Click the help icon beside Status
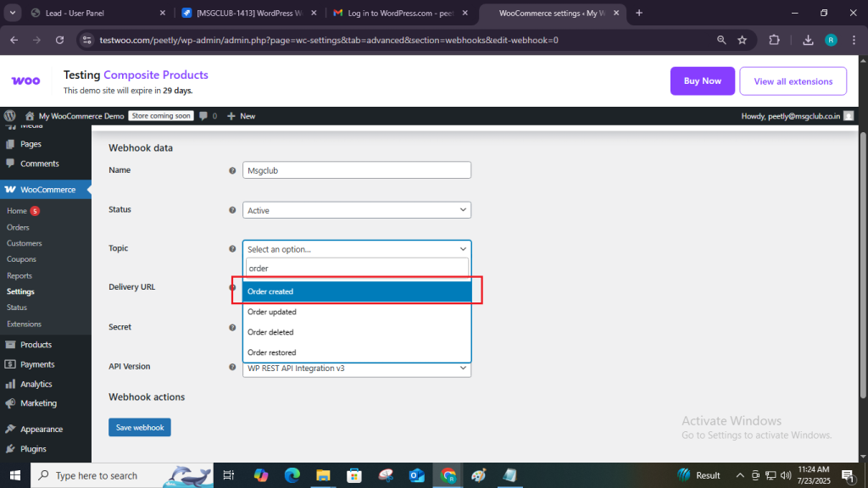This screenshot has height=488, width=868. click(x=232, y=210)
